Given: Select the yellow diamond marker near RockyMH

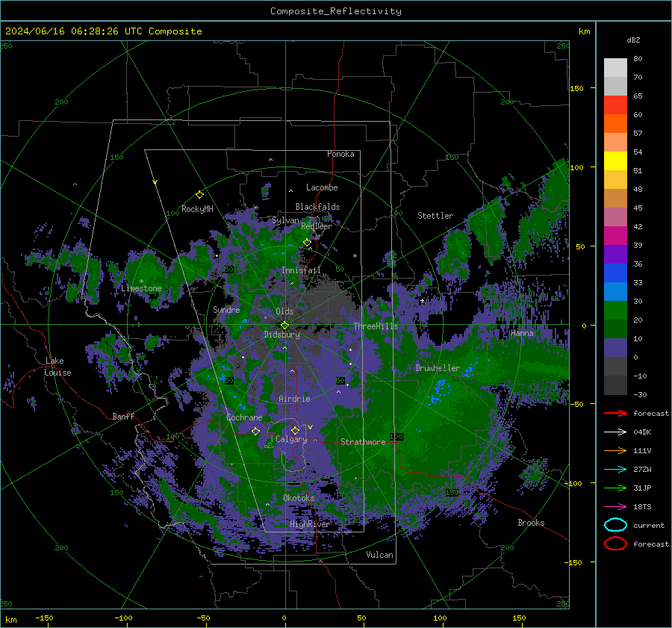Looking at the screenshot, I should (x=199, y=195).
